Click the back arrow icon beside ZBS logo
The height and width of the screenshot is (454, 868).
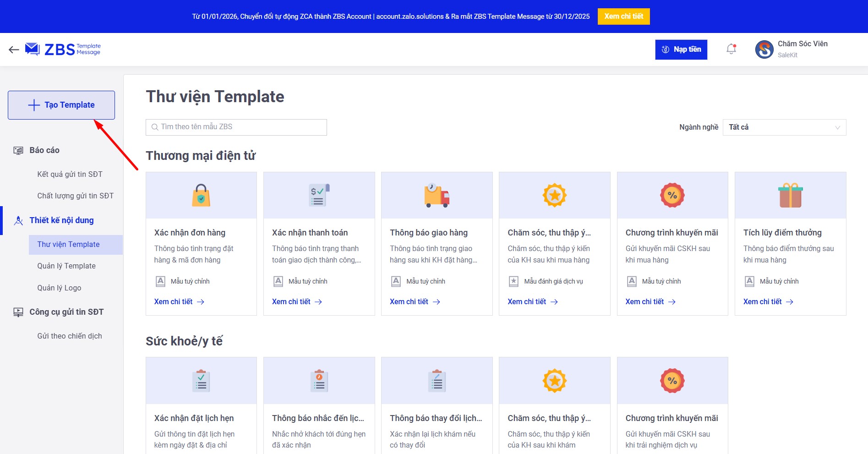[x=14, y=49]
